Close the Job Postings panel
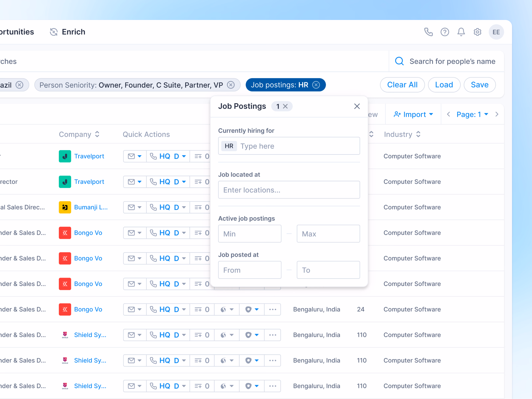The height and width of the screenshot is (399, 532). point(357,106)
